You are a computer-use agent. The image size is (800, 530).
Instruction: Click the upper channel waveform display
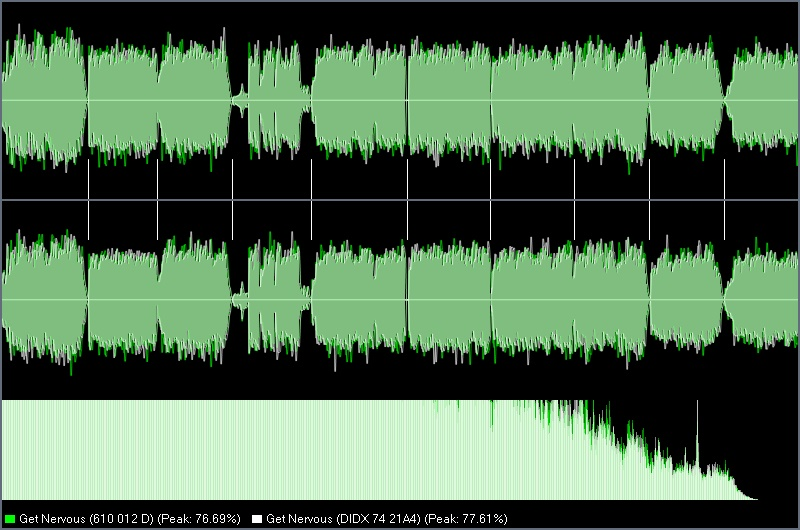click(400, 100)
